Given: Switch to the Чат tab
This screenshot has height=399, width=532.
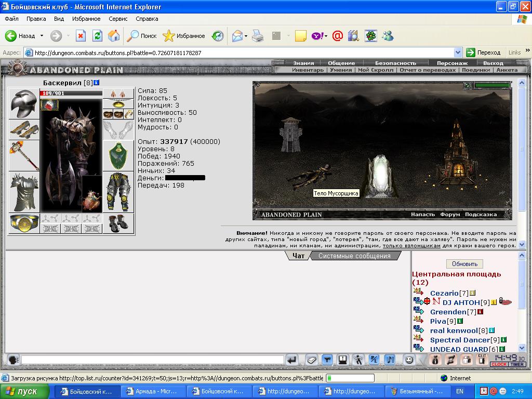Looking at the screenshot, I should [298, 256].
